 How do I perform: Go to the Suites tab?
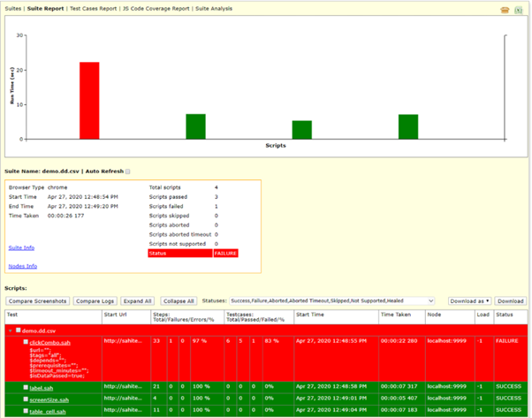[x=13, y=9]
